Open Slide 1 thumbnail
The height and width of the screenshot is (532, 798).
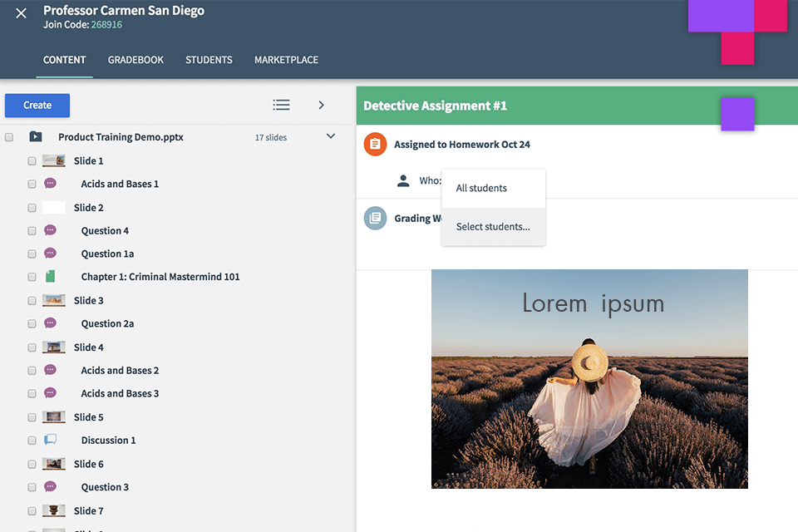coord(53,161)
